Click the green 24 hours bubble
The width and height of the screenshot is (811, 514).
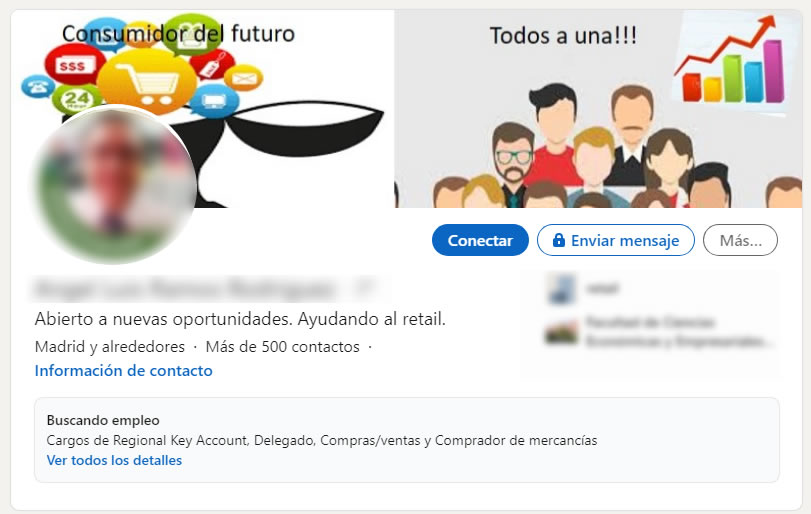pyautogui.click(x=77, y=99)
